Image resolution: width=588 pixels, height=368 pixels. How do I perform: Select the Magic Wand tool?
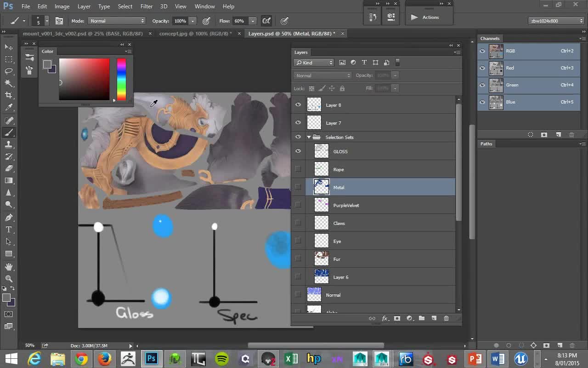click(x=9, y=83)
